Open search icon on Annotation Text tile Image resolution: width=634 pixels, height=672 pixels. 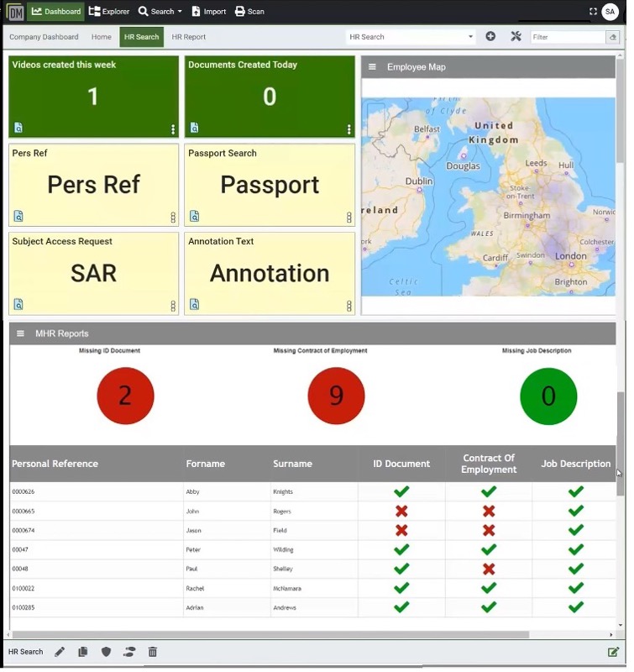(x=195, y=304)
